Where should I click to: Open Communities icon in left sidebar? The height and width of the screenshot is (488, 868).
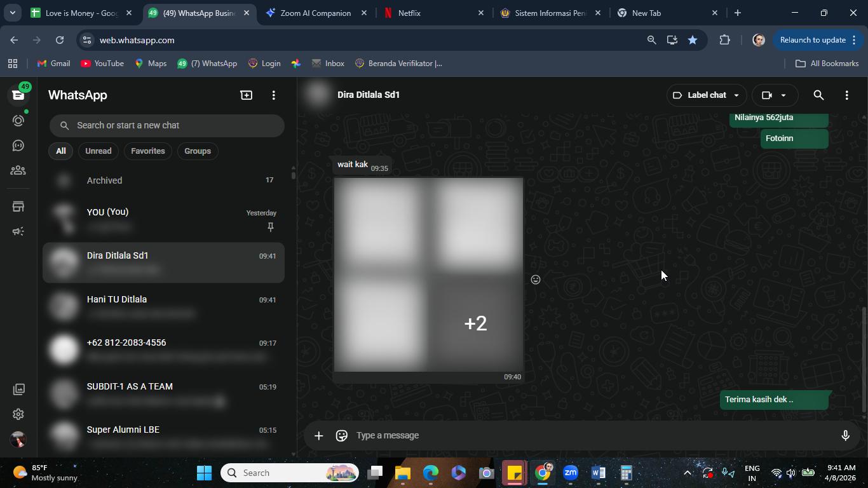(x=18, y=170)
